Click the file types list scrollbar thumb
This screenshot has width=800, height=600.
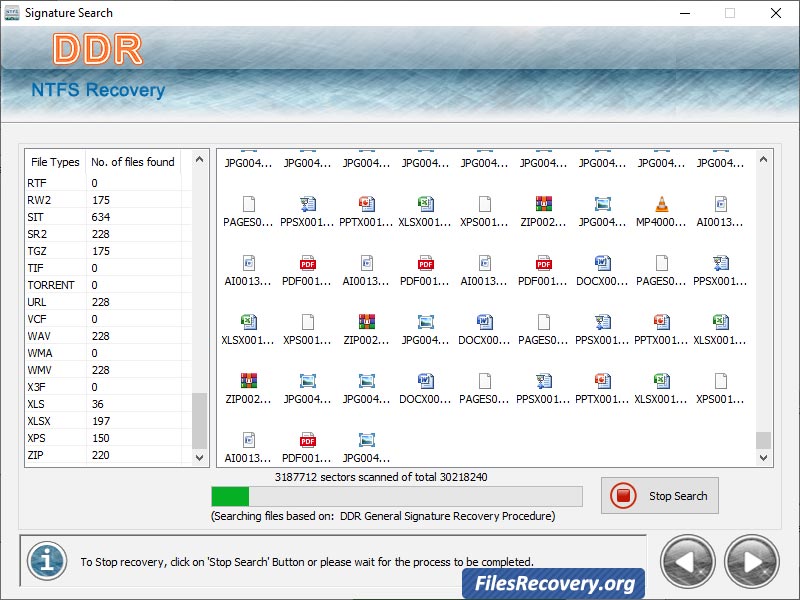click(199, 420)
